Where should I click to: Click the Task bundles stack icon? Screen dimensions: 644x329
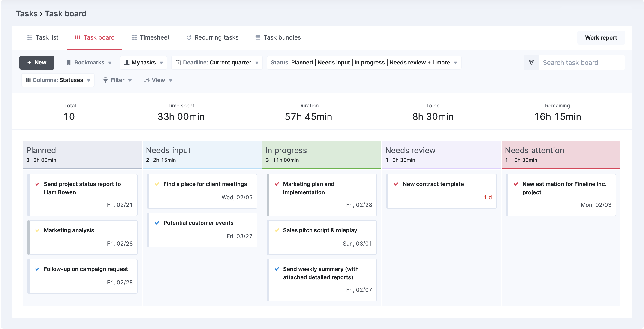258,37
